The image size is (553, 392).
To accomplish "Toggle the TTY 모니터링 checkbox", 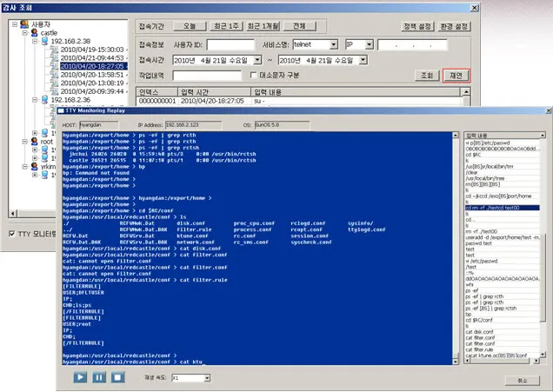I will (x=11, y=234).
